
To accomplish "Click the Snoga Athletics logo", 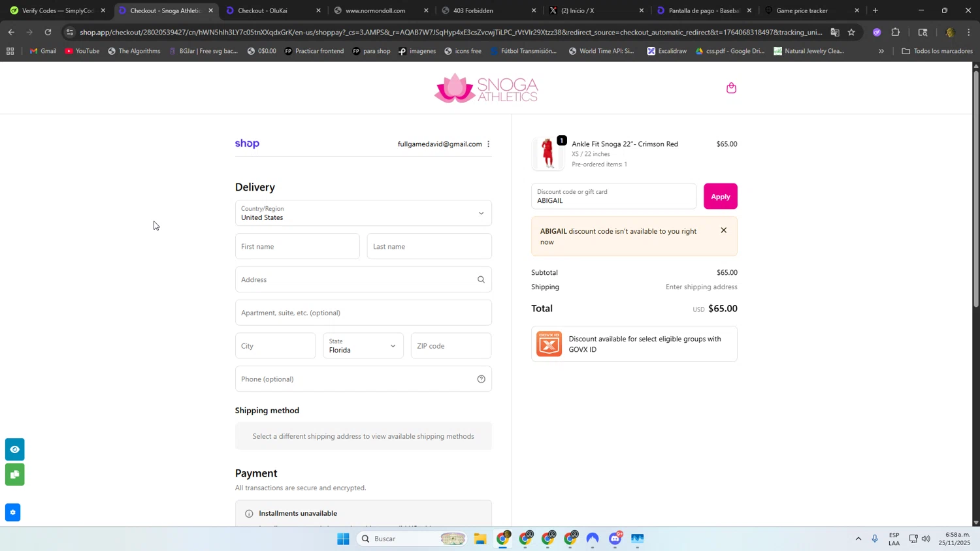I will point(486,88).
